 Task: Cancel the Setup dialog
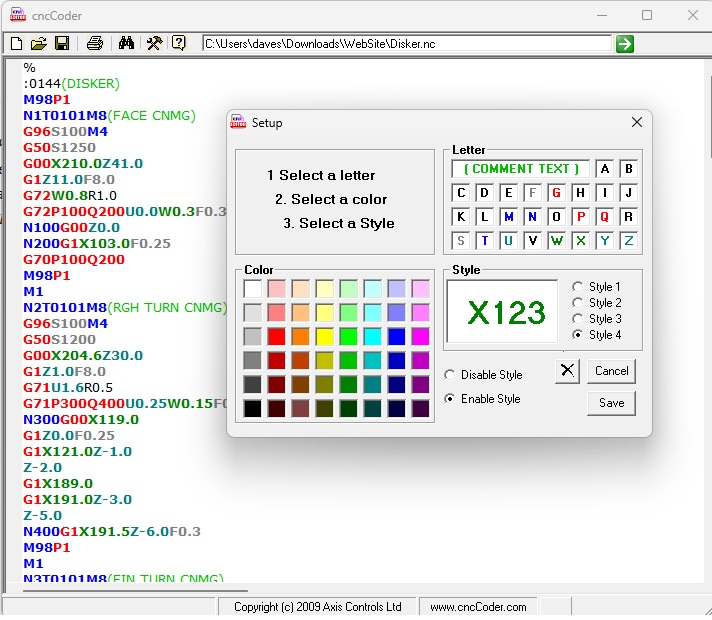[x=611, y=371]
